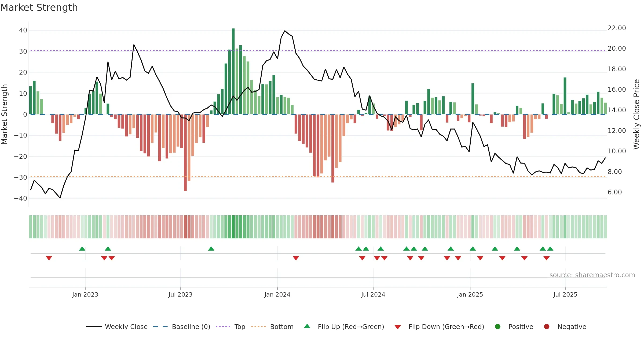The height and width of the screenshot is (362, 644).
Task: Click the flip-down marker just after Jan 2024
Action: pos(296,258)
